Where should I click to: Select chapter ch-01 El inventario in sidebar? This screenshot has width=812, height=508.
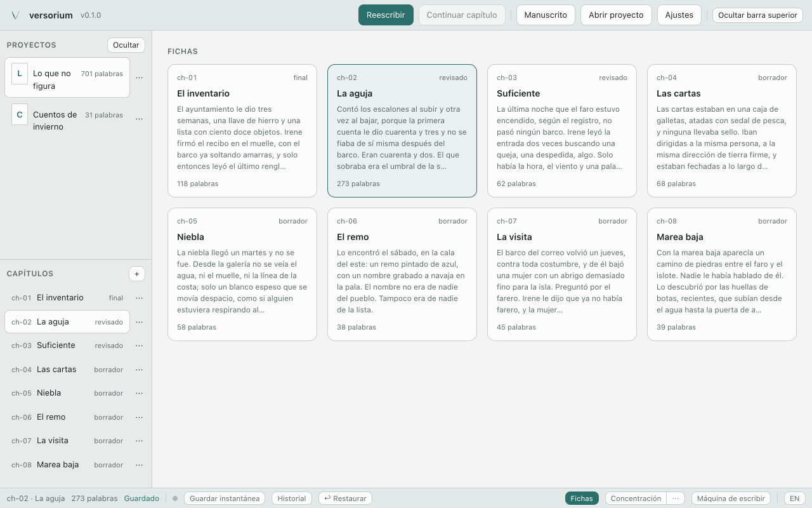pyautogui.click(x=67, y=298)
